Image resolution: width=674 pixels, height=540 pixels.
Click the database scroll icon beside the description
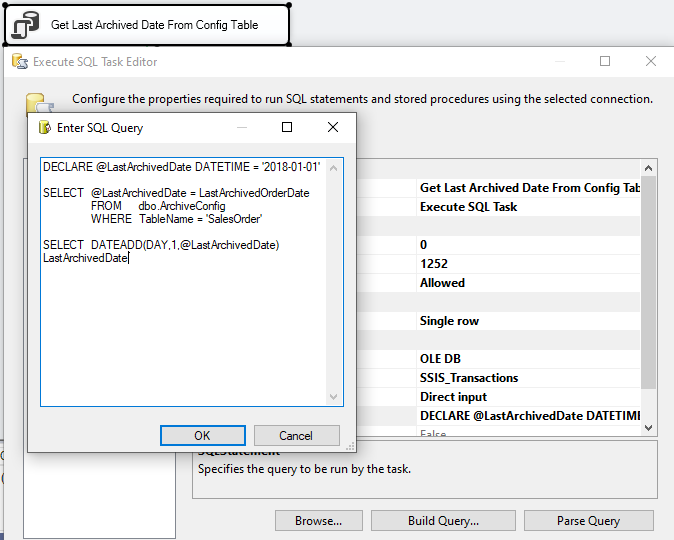tap(39, 104)
